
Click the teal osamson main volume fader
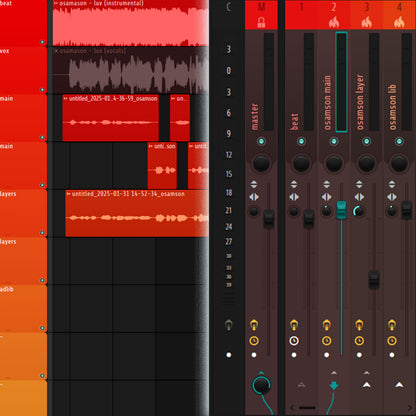(341, 210)
